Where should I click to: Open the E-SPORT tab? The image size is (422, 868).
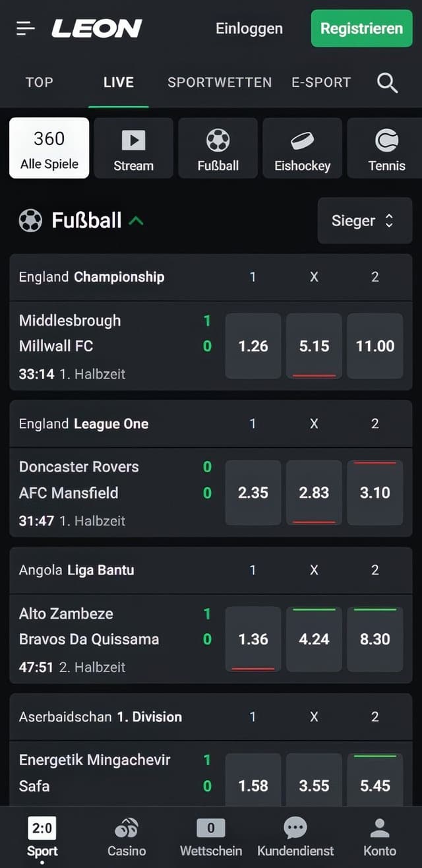[x=321, y=82]
